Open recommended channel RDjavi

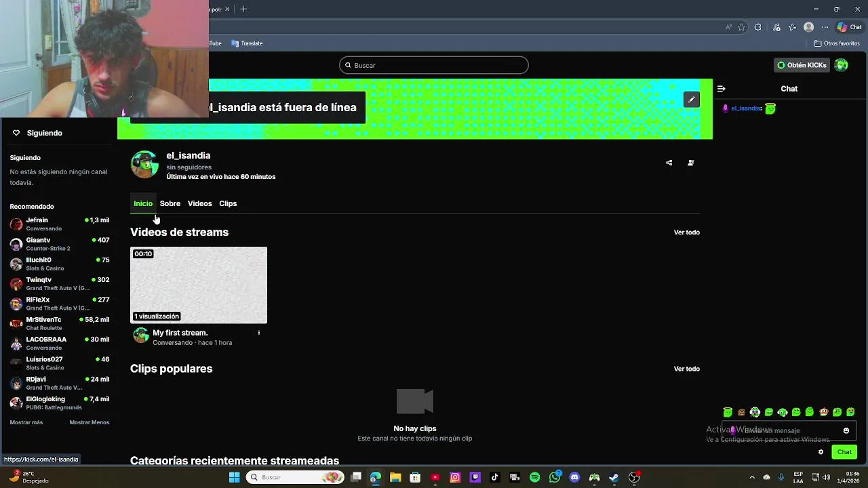click(60, 383)
